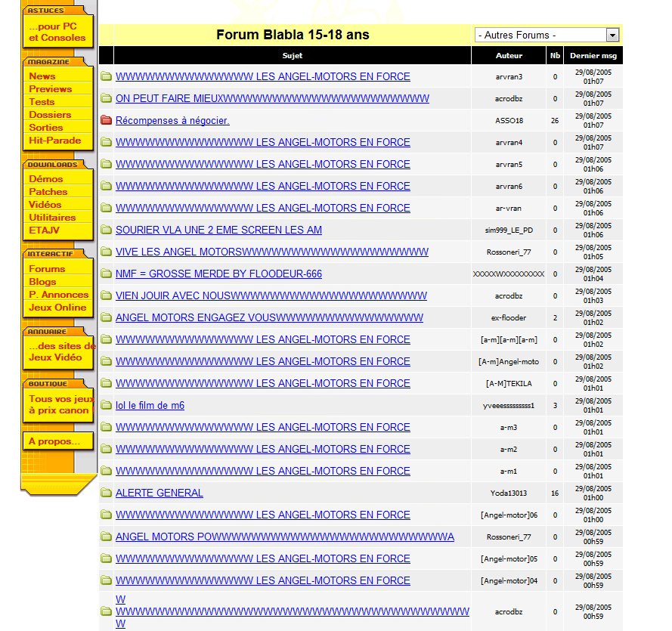Click folder icon next to ANGEL MOTORS ENGAGEZ VOUS
672x631 pixels.
106,317
